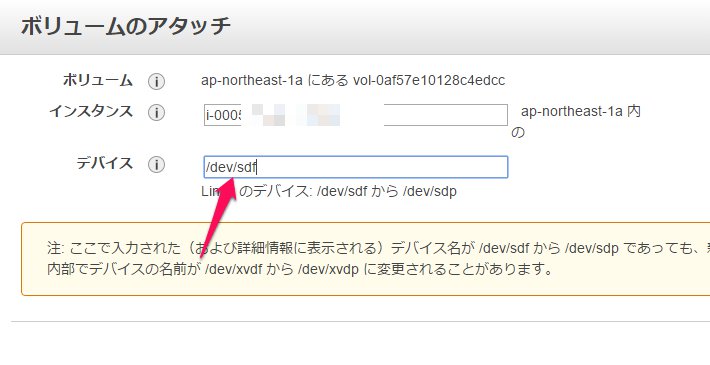Image resolution: width=710 pixels, height=365 pixels.
Task: Click the の character below the instance field
Action: 518,133
